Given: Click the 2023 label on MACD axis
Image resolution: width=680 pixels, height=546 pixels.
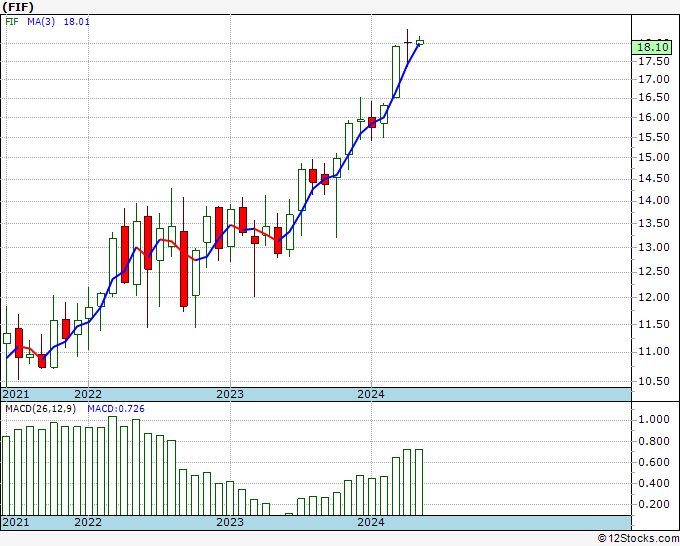Looking at the screenshot, I should [x=230, y=522].
